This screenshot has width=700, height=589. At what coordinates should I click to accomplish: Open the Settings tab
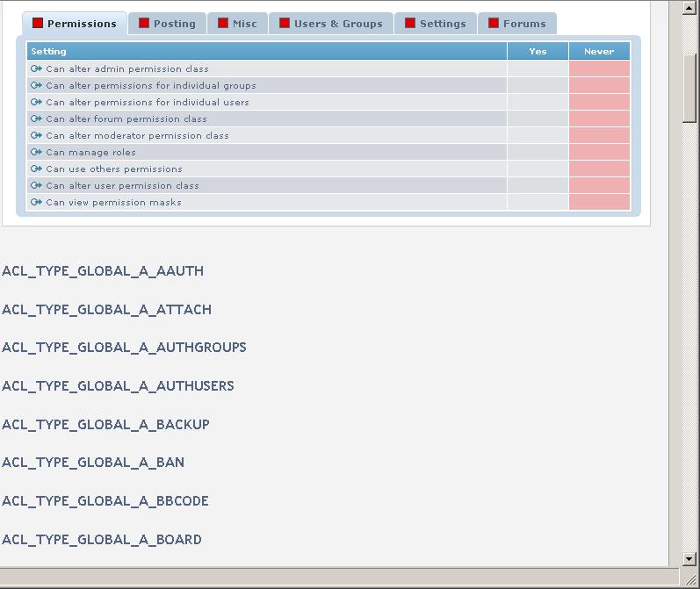(x=435, y=24)
